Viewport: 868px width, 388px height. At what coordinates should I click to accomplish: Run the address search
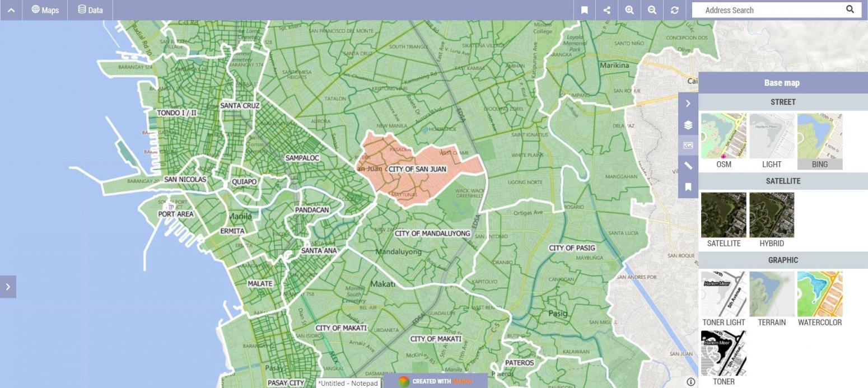[850, 10]
